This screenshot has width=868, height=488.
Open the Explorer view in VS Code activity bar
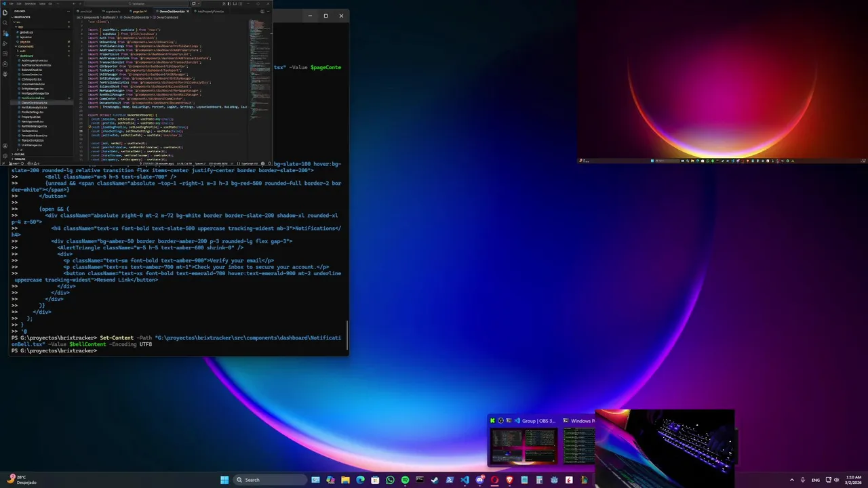(5, 13)
